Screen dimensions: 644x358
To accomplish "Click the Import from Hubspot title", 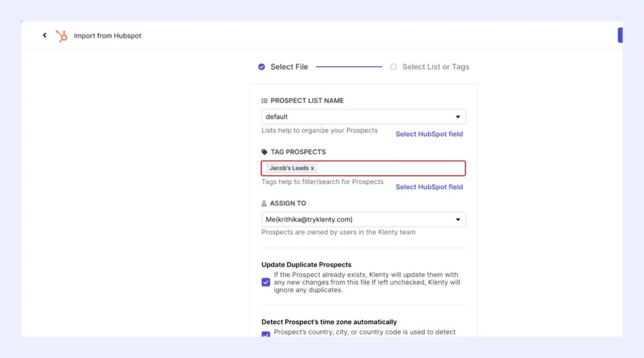I will coord(108,36).
